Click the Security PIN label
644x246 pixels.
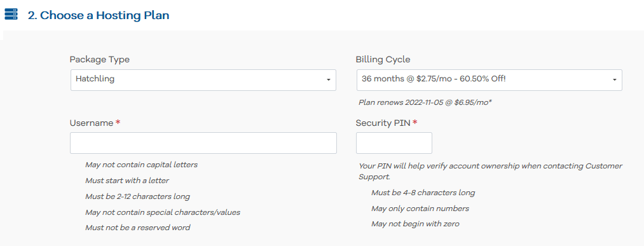tap(383, 123)
